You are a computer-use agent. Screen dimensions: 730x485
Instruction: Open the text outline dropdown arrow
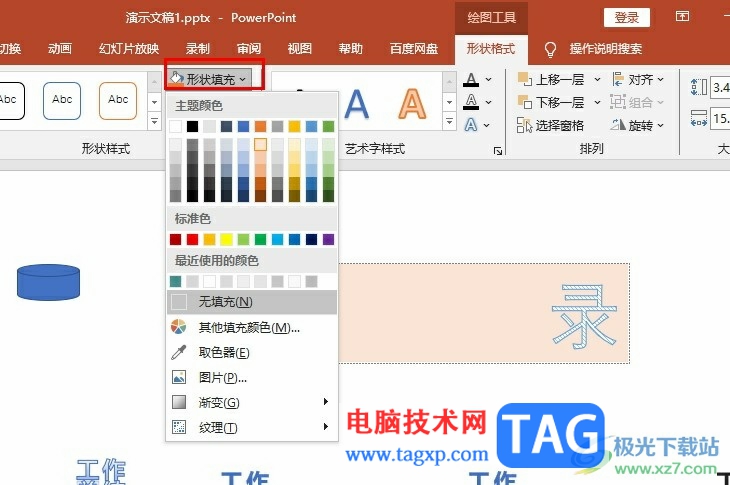(488, 102)
